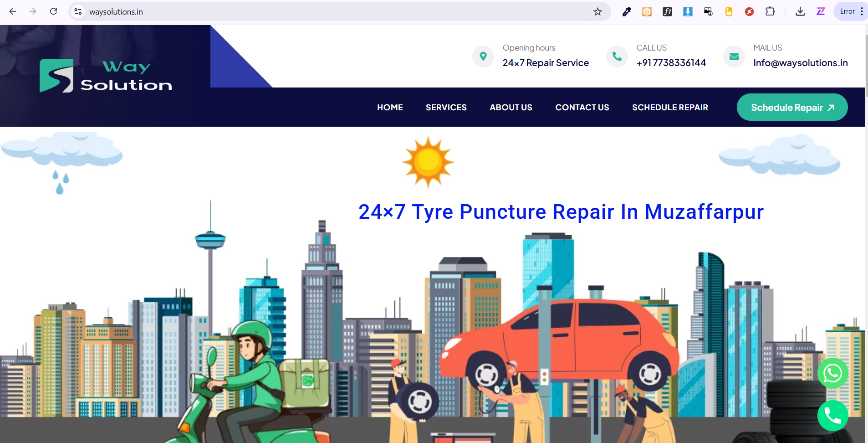The image size is (868, 443).
Task: Go to the ABOUT US page
Action: [x=511, y=108]
